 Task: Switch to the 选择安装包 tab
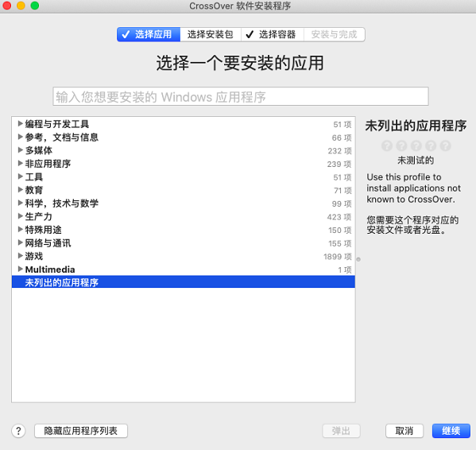coord(211,34)
